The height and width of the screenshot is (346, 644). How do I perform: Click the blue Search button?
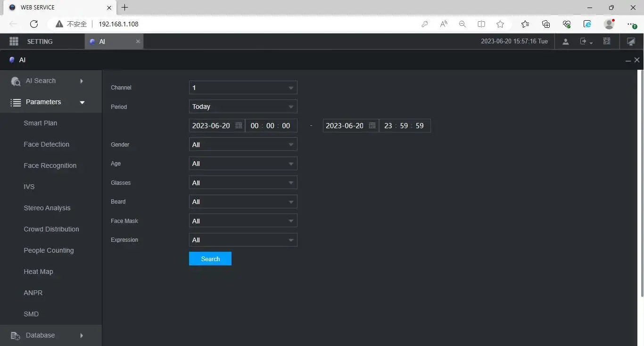tap(210, 259)
